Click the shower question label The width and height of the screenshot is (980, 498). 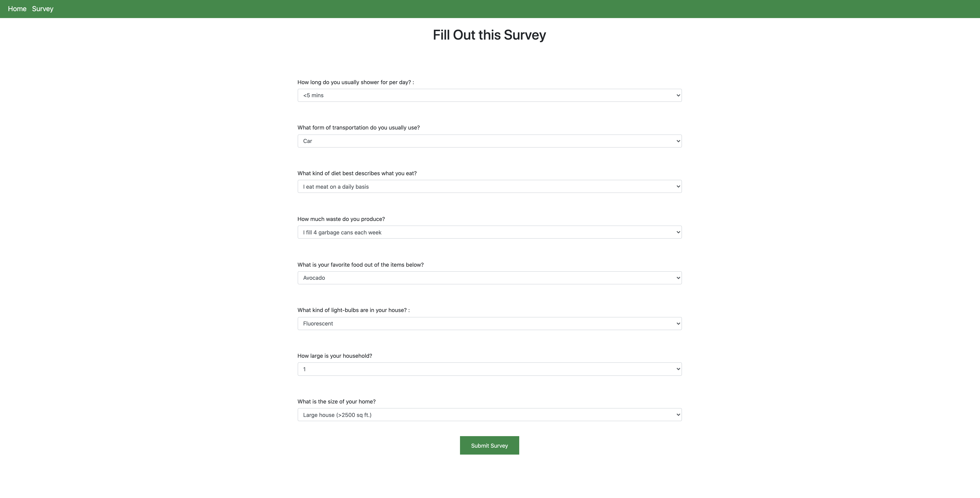356,82
